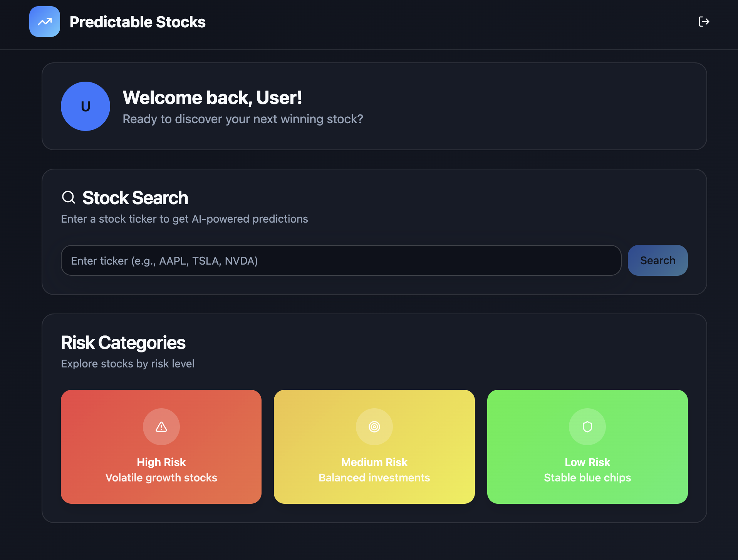Click the user avatar circle labeled U
Screen dimensions: 738x560
pyautogui.click(x=86, y=106)
